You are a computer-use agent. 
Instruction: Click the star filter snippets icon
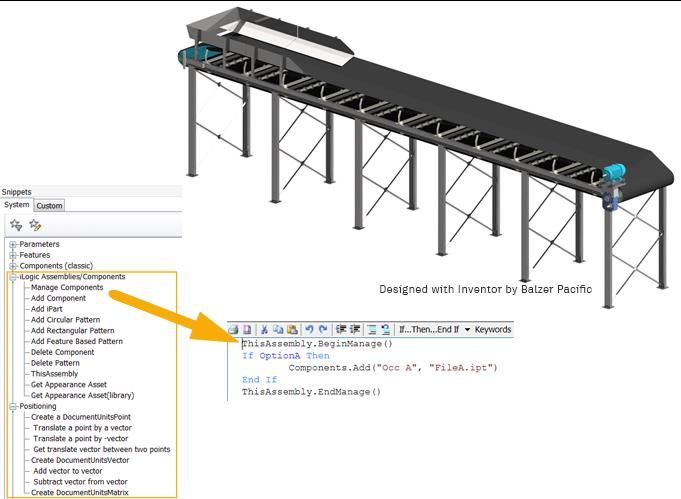point(16,225)
